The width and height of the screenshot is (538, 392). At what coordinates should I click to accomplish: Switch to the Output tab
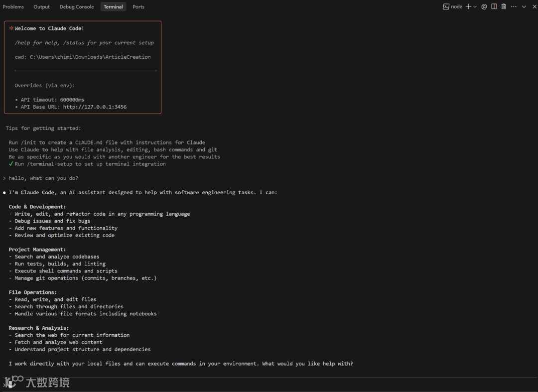[41, 7]
